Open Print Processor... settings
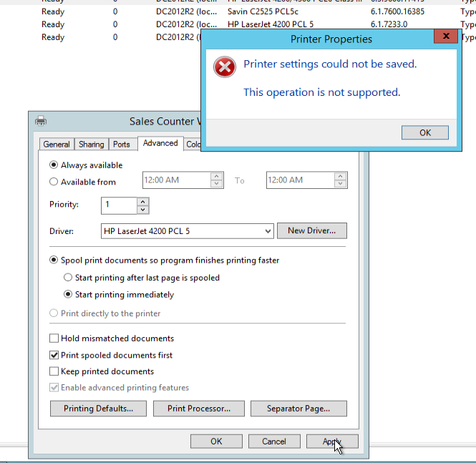This screenshot has height=463, width=476. [x=199, y=409]
